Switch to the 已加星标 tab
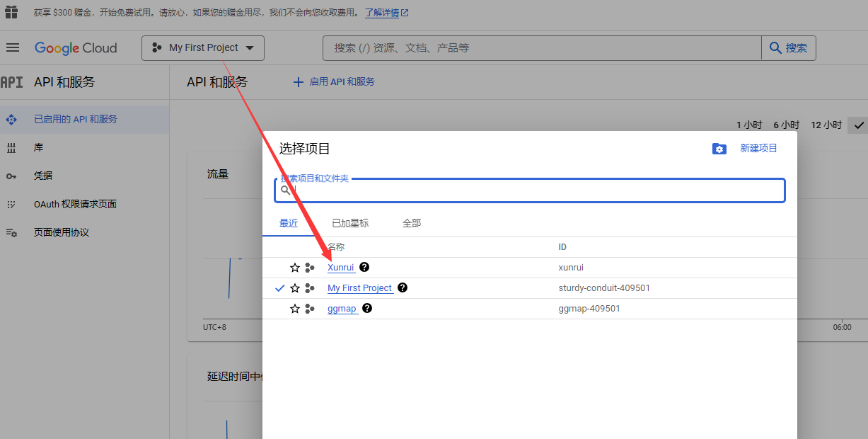 coord(350,223)
